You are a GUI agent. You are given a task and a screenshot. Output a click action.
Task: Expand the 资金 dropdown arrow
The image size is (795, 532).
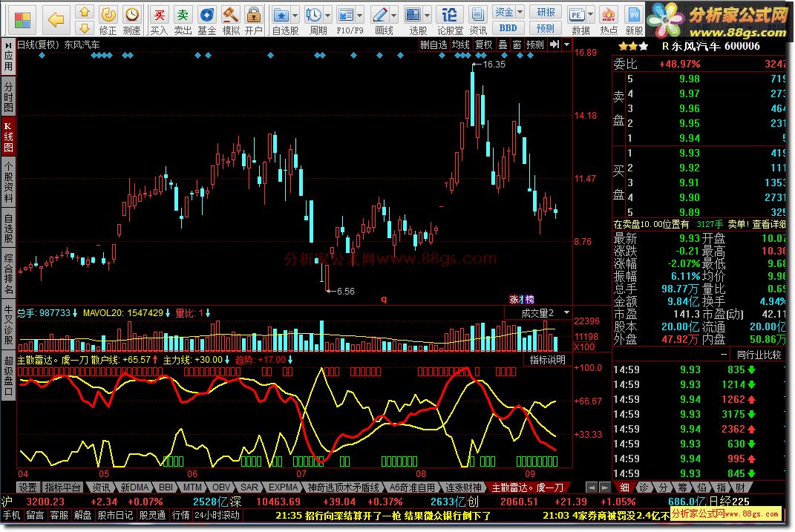pos(520,11)
